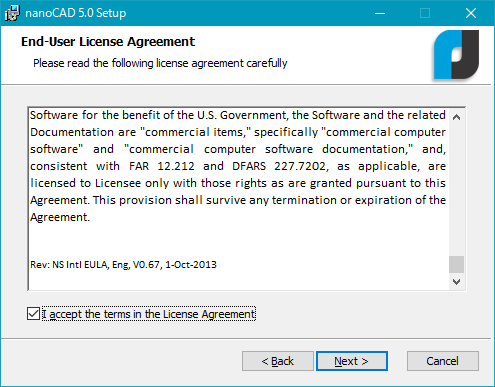Click the 'nanoCAD 5.0 Setup' title text

[76, 13]
